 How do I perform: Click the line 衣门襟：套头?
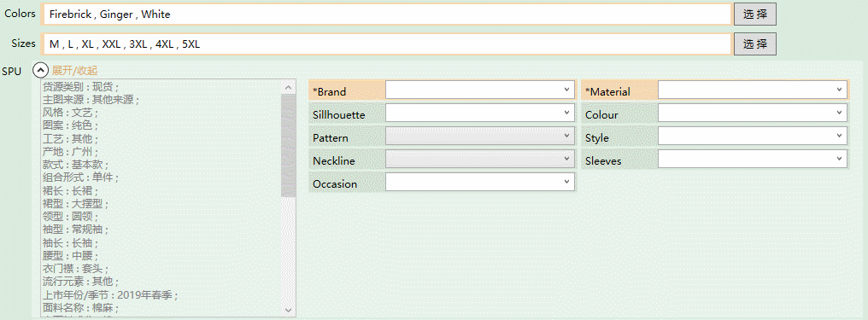(76, 269)
